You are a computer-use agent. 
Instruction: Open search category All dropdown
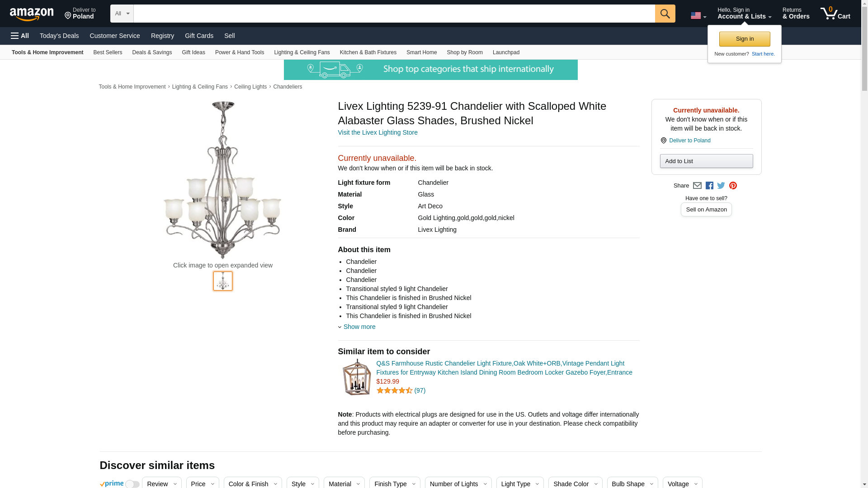[122, 14]
